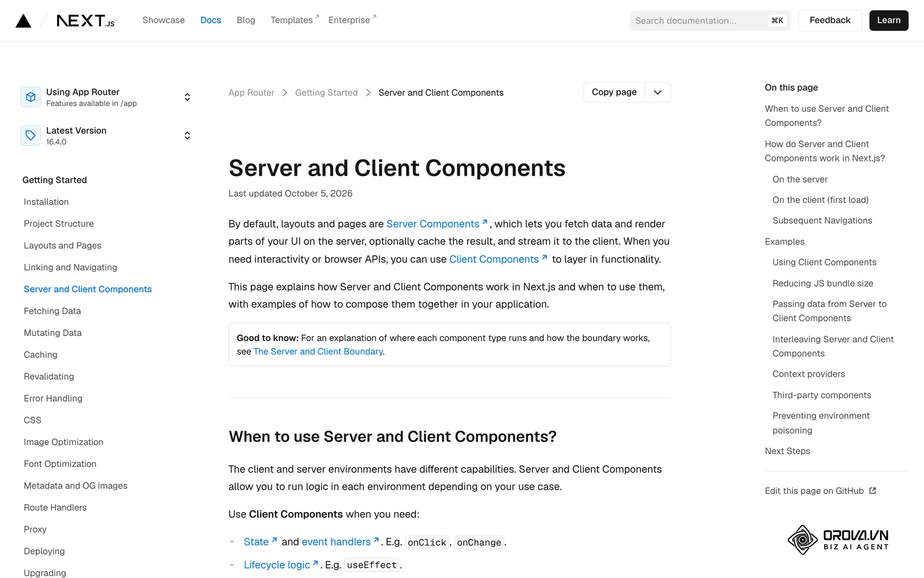The image size is (924, 578).
Task: Go to the Docs nav item
Action: pyautogui.click(x=211, y=20)
